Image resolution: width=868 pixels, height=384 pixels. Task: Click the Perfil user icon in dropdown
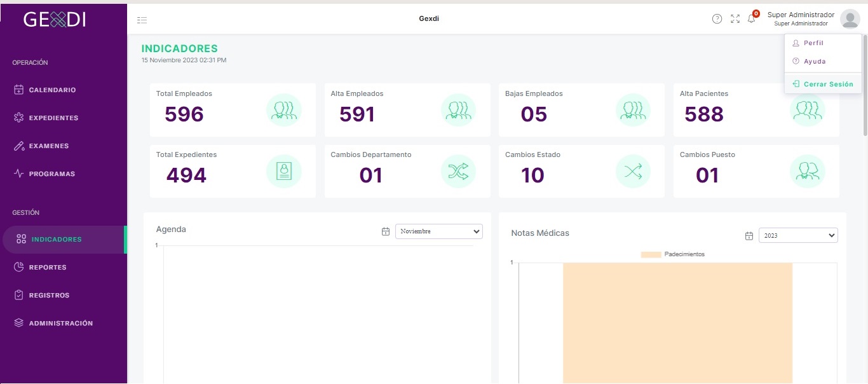pos(796,43)
